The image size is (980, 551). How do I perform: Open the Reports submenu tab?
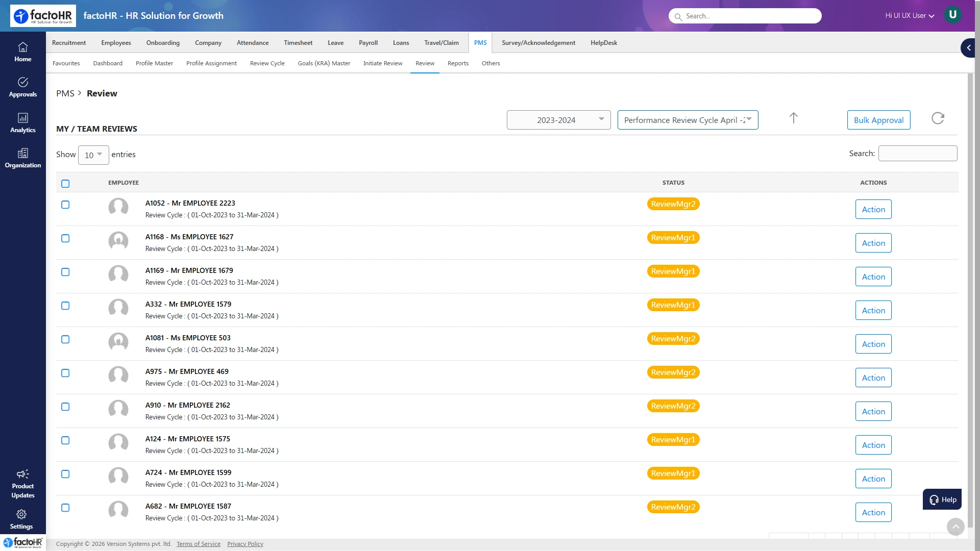(458, 63)
